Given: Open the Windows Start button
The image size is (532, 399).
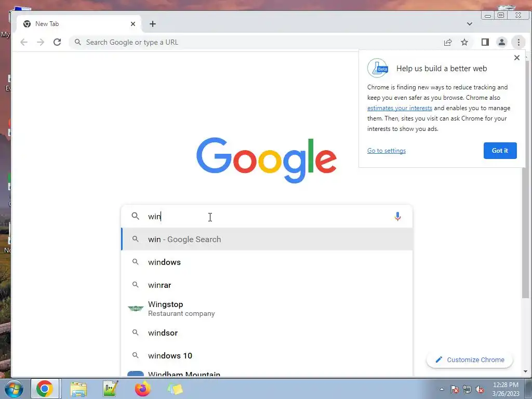Looking at the screenshot, I should 14,389.
